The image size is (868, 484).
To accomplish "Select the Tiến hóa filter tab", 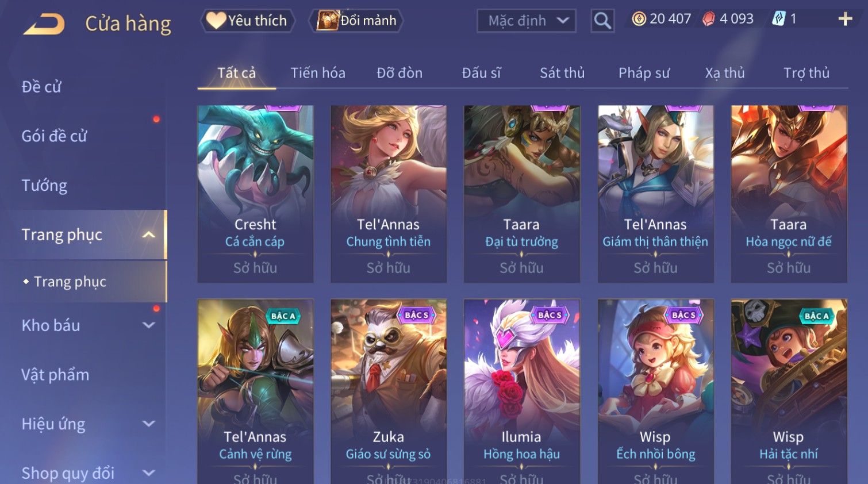I will (318, 73).
